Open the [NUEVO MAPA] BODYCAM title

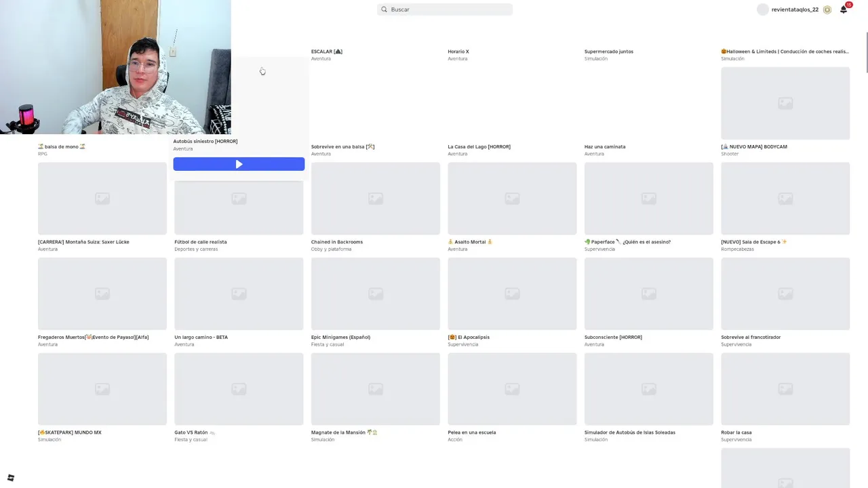point(754,146)
